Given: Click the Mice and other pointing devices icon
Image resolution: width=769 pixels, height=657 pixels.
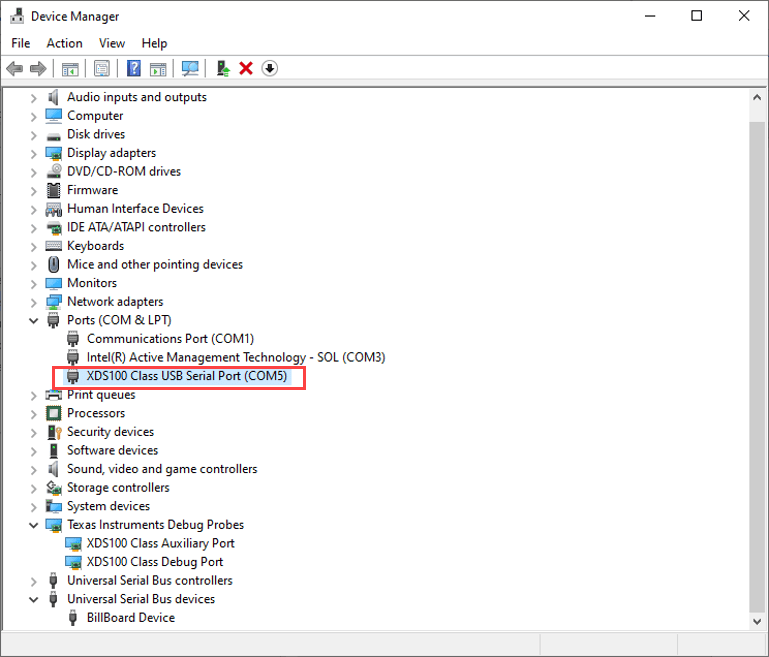Looking at the screenshot, I should (53, 264).
